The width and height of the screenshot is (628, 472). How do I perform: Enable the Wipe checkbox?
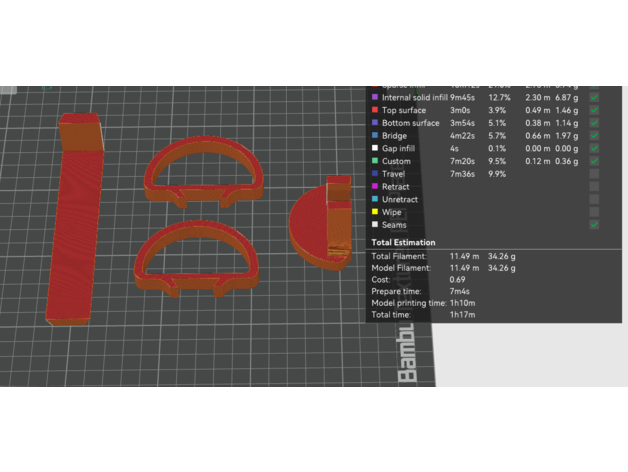(x=594, y=212)
